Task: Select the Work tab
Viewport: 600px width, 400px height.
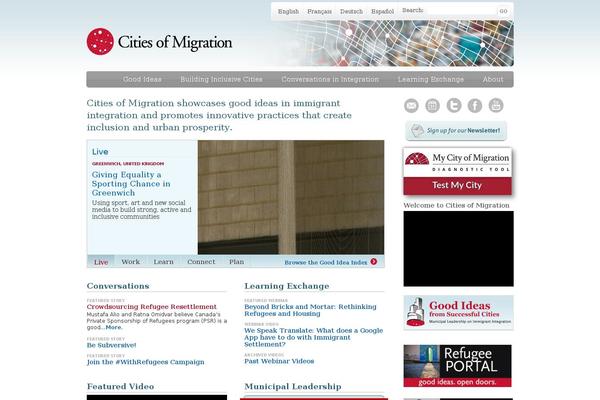Action: [130, 262]
